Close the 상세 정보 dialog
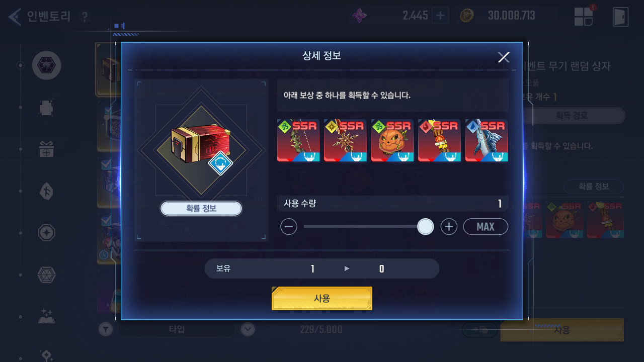The width and height of the screenshot is (644, 362). pyautogui.click(x=504, y=57)
